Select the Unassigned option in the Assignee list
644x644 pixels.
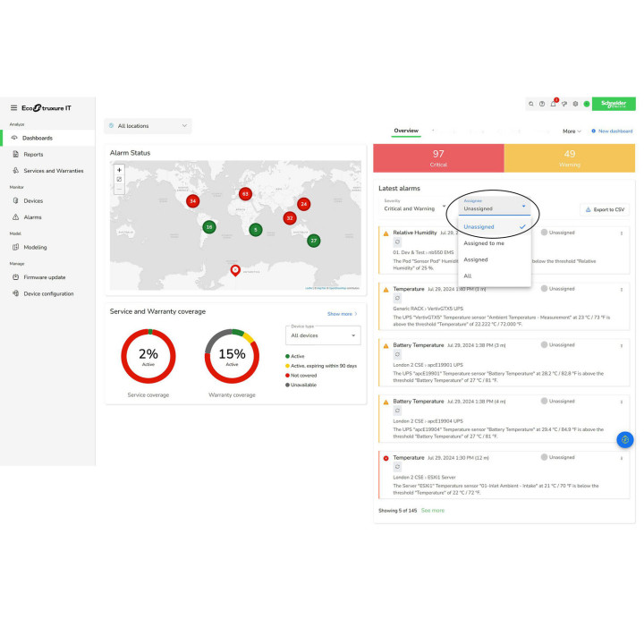[495, 227]
